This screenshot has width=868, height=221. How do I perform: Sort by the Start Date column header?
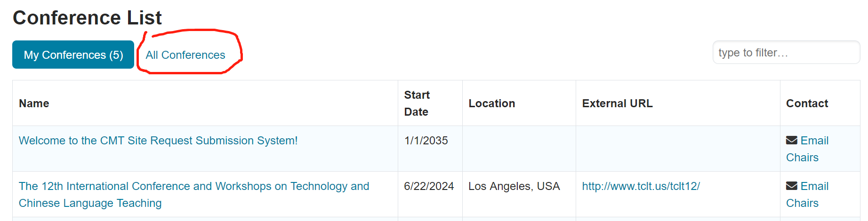(x=417, y=103)
